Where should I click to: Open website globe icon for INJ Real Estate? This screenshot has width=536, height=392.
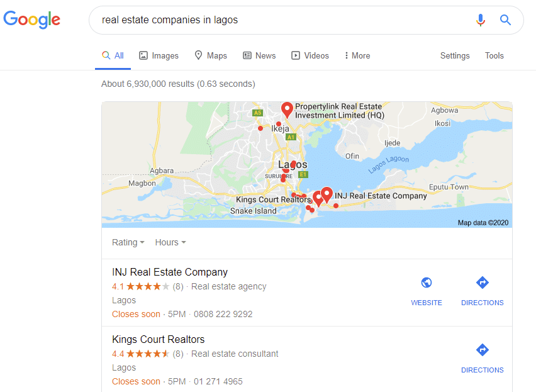[427, 283]
